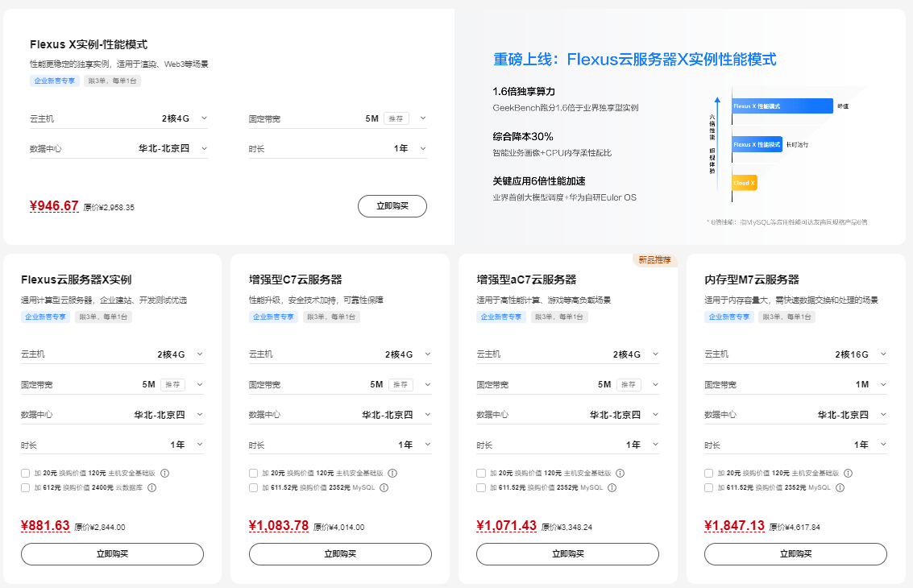Screen dimensions: 913x588
Task: Show 主机安全基础版 info tooltip in 增强型C7云服务器 card
Action: (x=392, y=474)
